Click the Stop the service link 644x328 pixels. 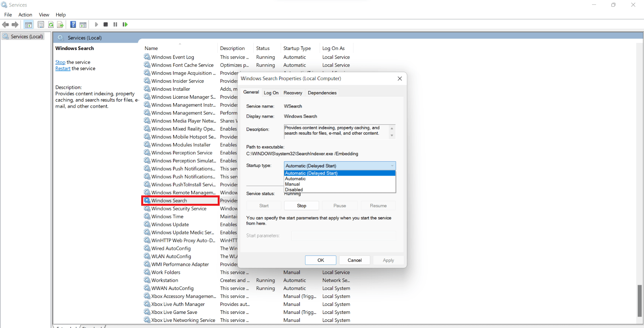[x=60, y=62]
